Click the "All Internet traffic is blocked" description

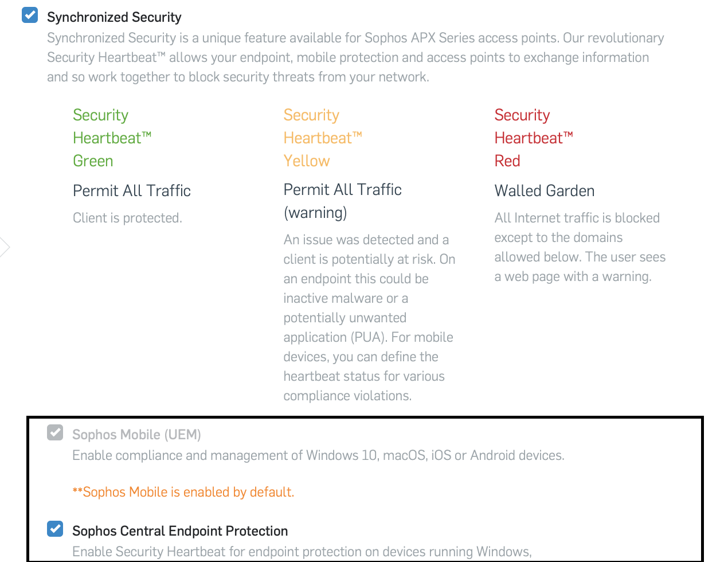(580, 247)
